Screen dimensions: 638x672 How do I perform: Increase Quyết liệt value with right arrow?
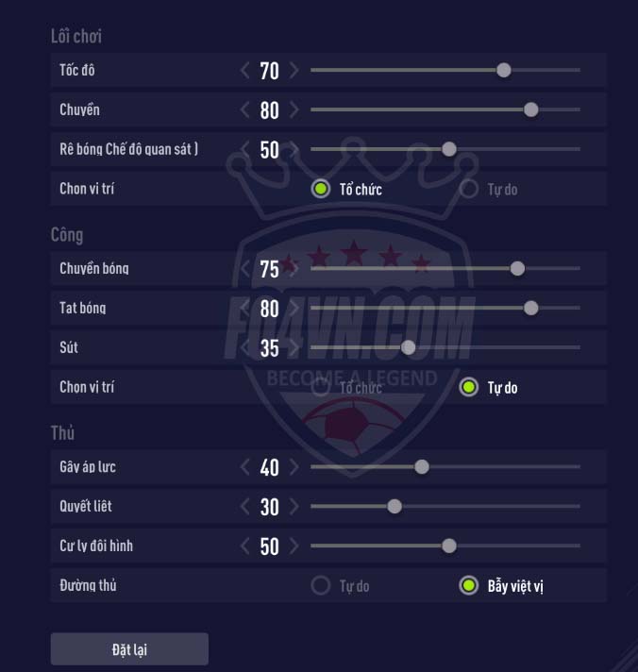(x=294, y=507)
